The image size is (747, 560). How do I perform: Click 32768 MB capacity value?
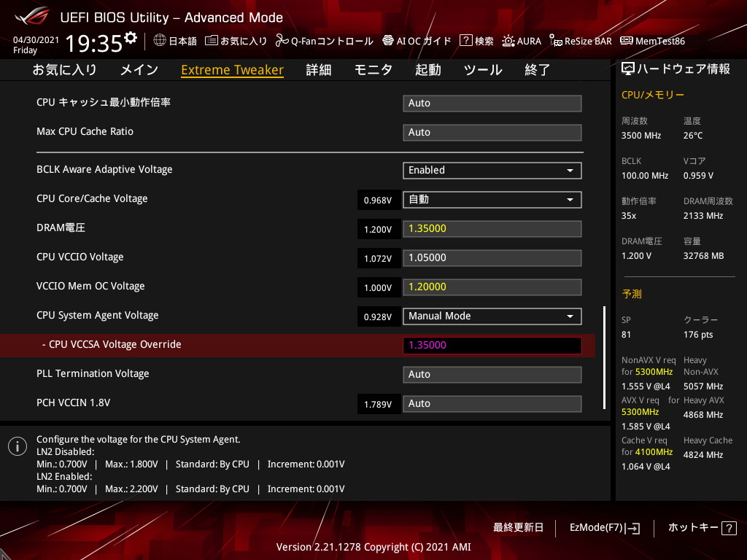click(704, 256)
